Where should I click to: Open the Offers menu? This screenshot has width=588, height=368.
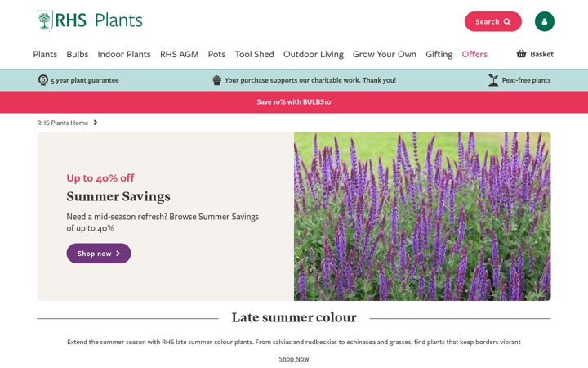tap(474, 54)
